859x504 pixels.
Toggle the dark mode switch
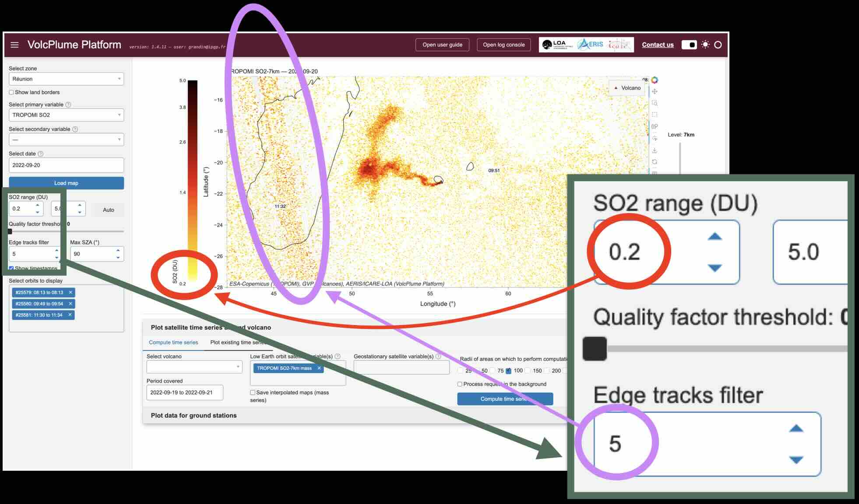pyautogui.click(x=689, y=45)
